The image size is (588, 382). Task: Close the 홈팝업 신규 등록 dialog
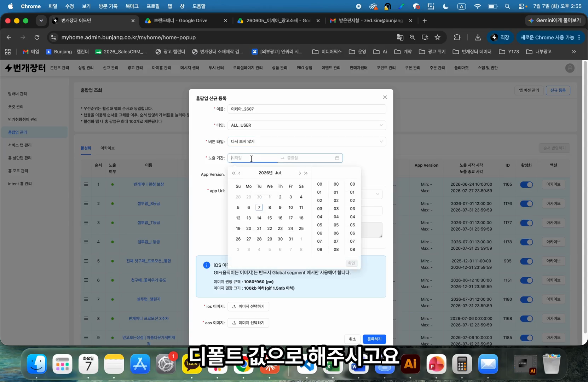(x=385, y=97)
